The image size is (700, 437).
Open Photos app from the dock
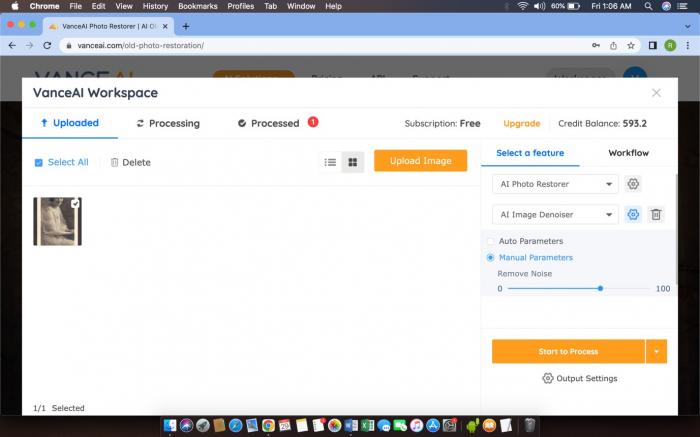334,425
